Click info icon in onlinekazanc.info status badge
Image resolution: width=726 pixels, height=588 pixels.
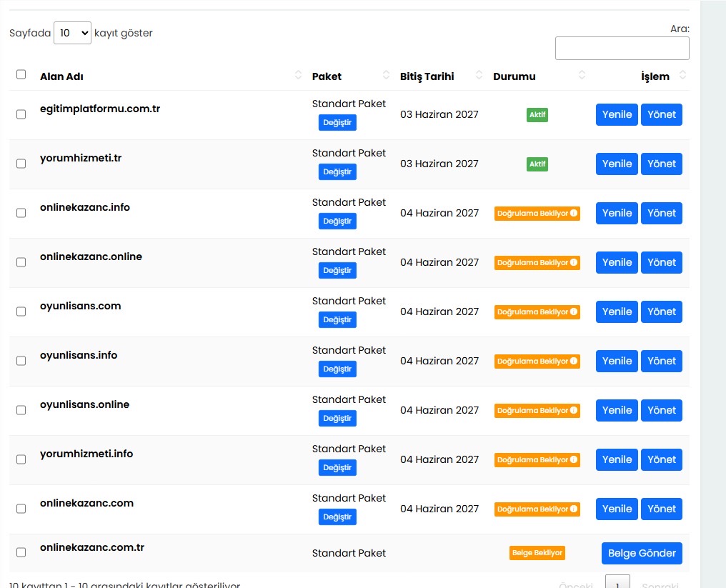point(574,213)
